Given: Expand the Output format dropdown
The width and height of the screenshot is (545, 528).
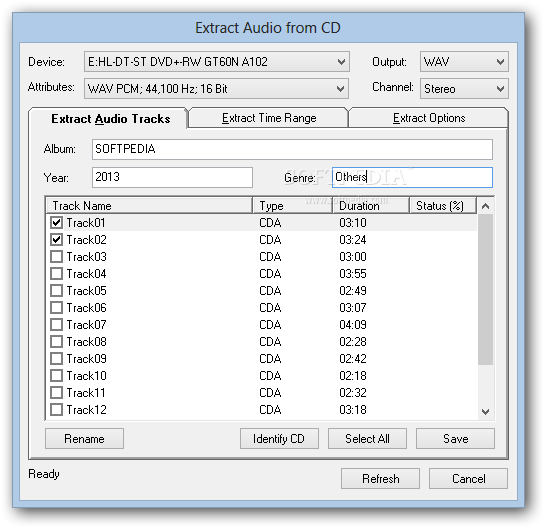Looking at the screenshot, I should 464,62.
